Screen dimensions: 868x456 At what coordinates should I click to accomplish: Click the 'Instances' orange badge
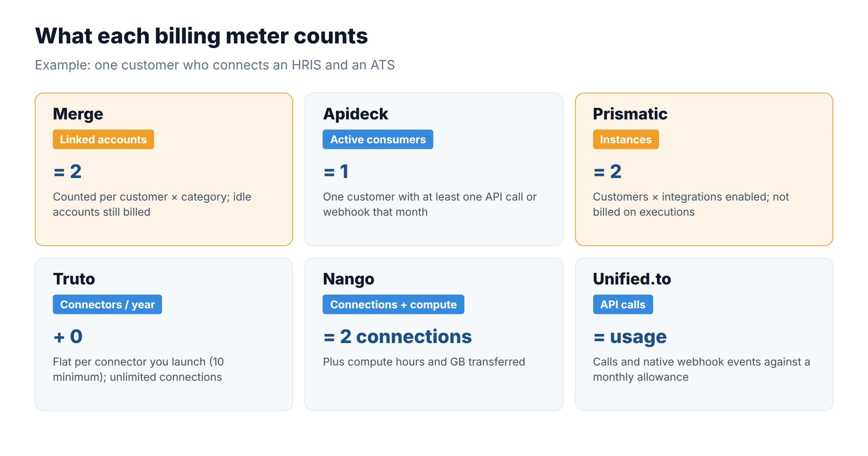(x=626, y=139)
